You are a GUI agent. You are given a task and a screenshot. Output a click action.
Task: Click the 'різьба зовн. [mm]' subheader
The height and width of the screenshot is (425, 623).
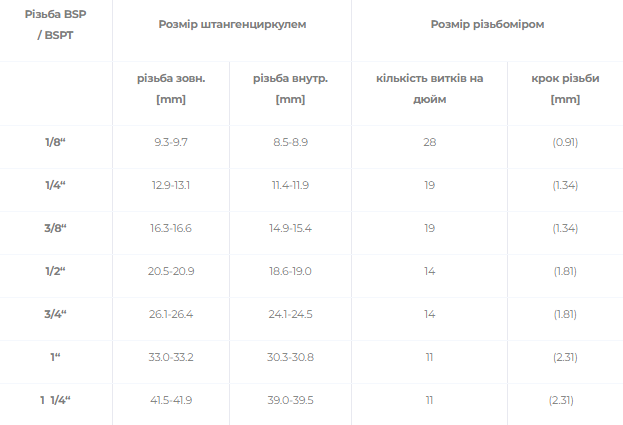point(171,89)
